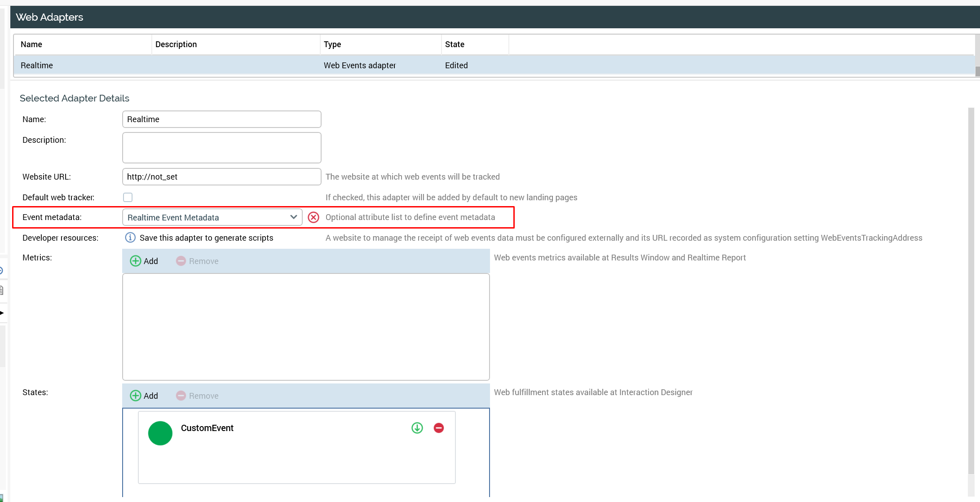This screenshot has width=980, height=502.
Task: Sort adapters by Type column header
Action: click(x=332, y=44)
